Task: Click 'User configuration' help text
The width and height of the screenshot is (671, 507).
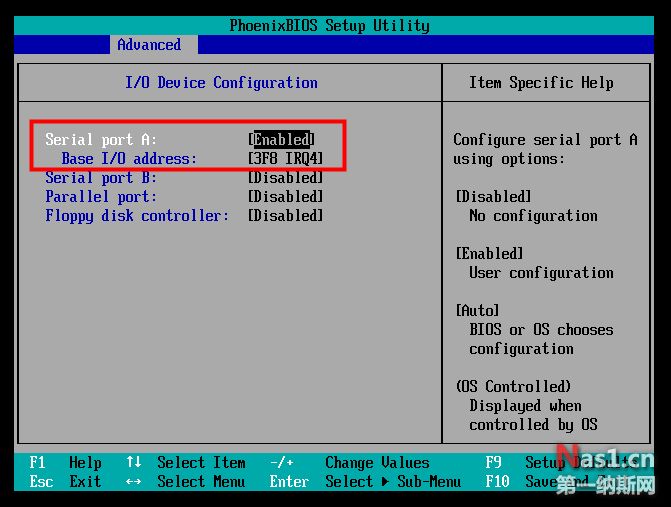Action: [541, 273]
